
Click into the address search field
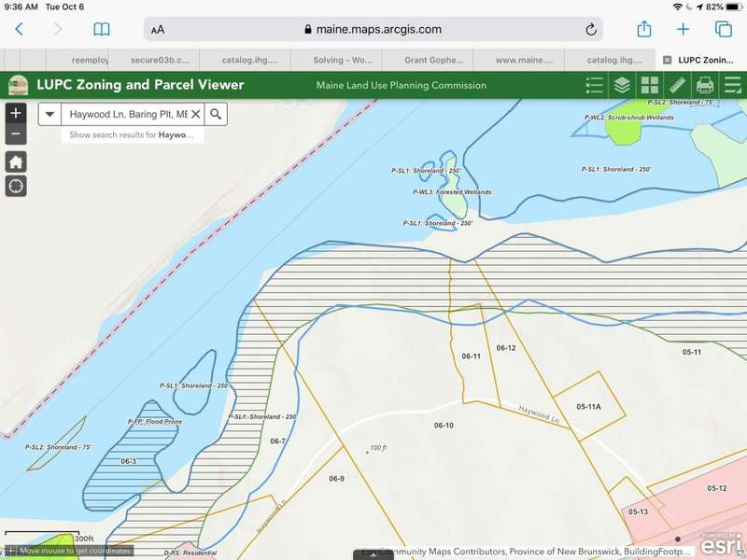point(121,114)
